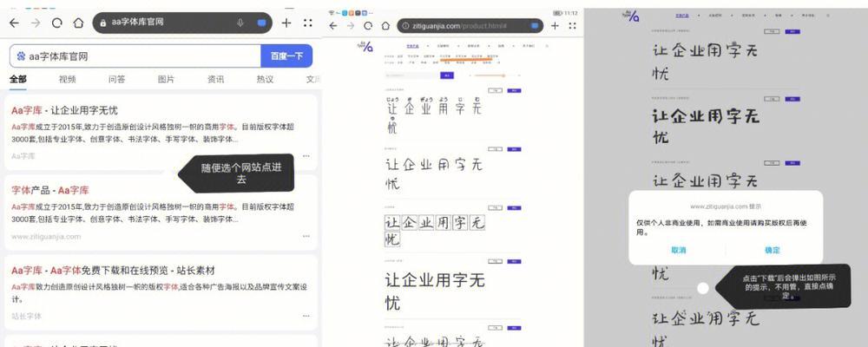Click purple button beside font filter field
Screen dimensions: 868x347
pyautogui.click(x=447, y=75)
